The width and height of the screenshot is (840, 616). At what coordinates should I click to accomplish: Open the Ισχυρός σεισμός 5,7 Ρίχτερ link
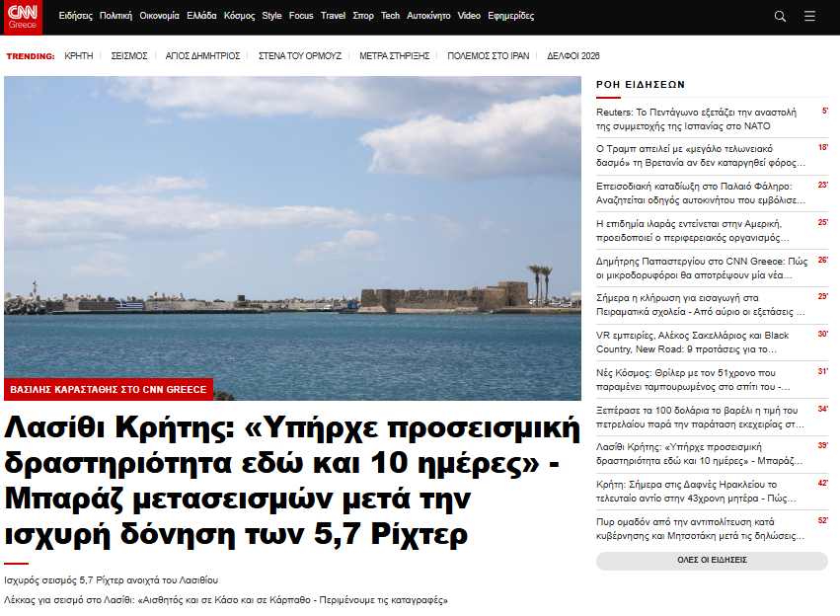pyautogui.click(x=111, y=579)
